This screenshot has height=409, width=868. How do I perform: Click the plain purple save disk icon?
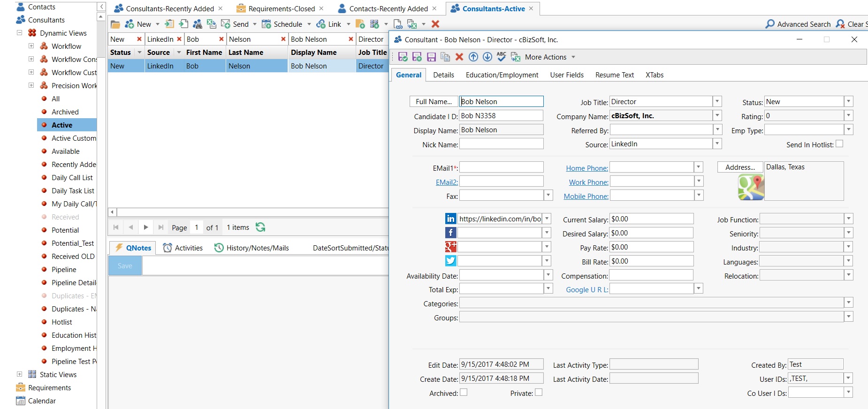(431, 57)
